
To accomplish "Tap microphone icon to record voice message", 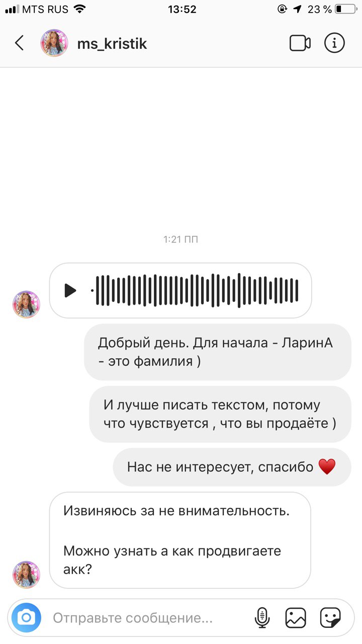I will (x=261, y=617).
